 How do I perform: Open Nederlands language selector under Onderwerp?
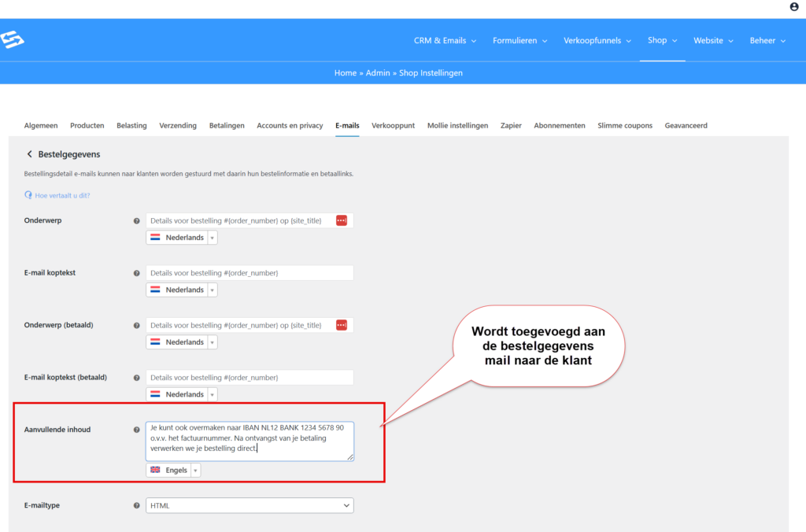(181, 238)
